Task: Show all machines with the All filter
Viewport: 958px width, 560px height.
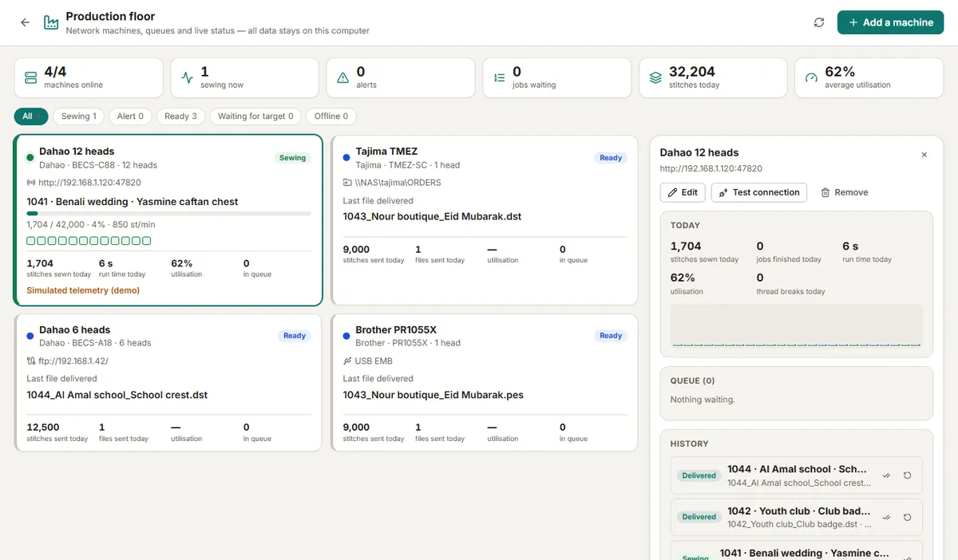Action: [x=31, y=116]
